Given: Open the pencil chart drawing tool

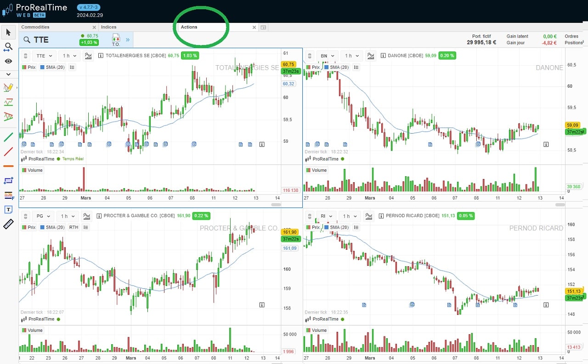Looking at the screenshot, I should point(8,87).
